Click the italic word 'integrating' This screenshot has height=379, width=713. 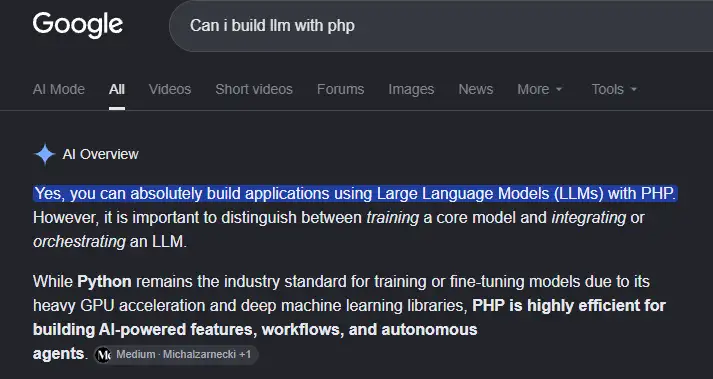[588, 218]
